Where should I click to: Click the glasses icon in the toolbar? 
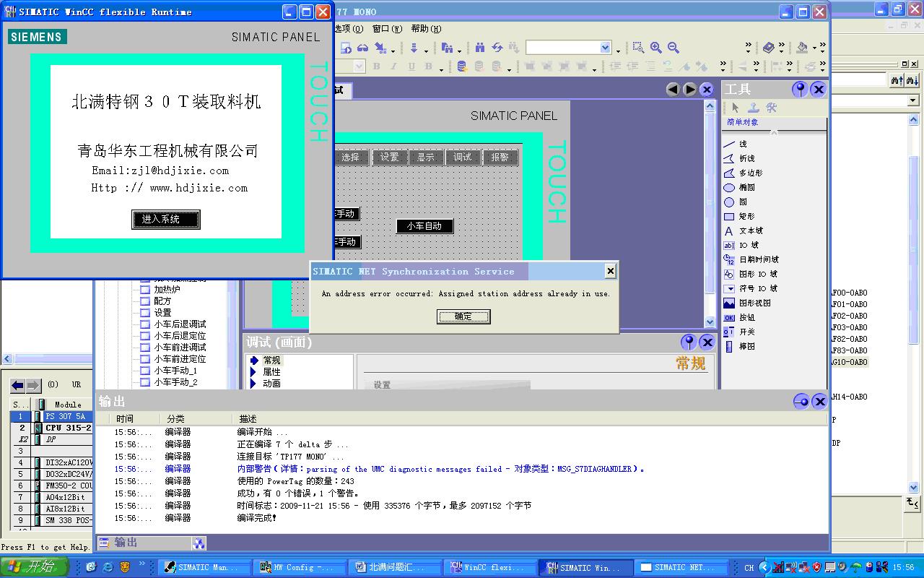point(363,48)
